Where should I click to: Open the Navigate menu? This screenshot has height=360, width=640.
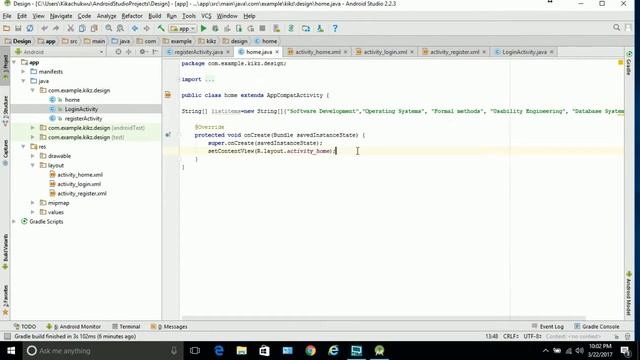[61, 16]
